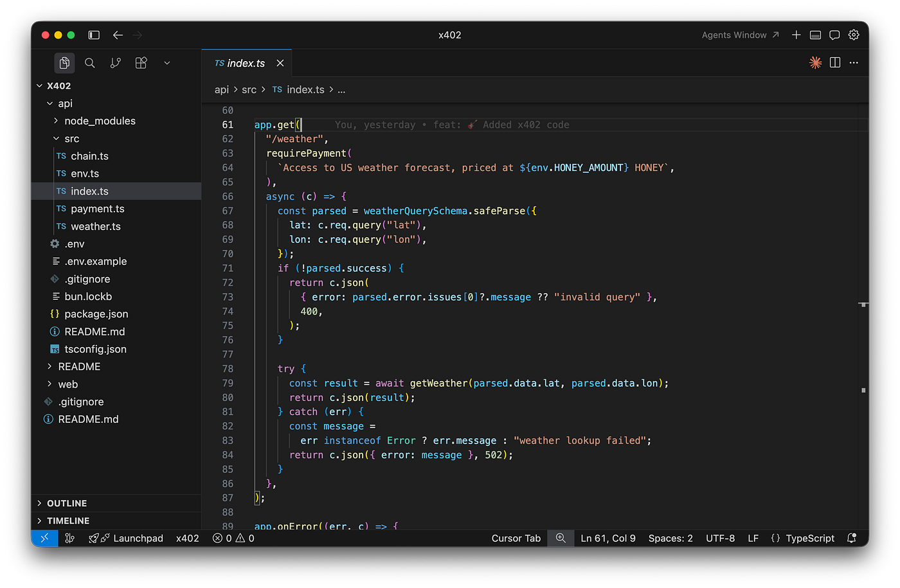Open the Extensions icon
The width and height of the screenshot is (900, 588).
(141, 63)
